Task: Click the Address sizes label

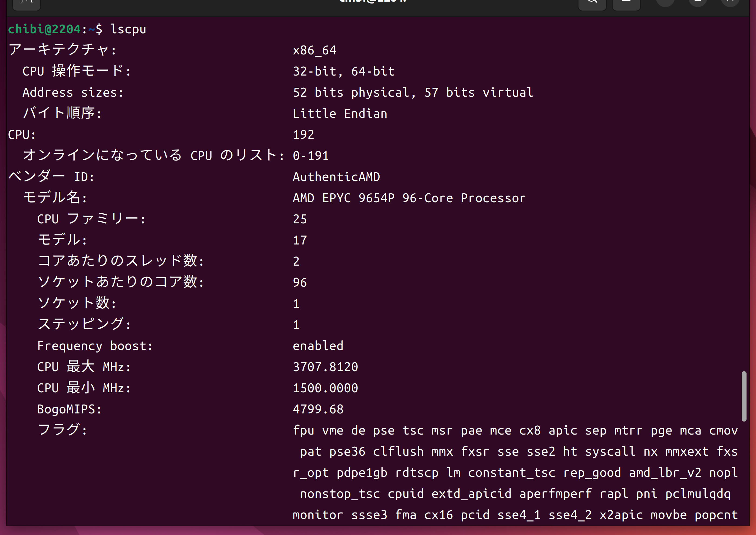Action: [x=73, y=93]
